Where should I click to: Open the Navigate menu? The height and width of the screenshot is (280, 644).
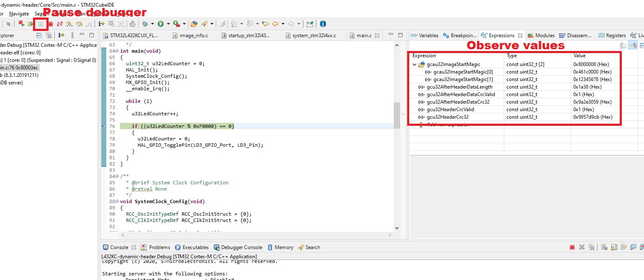pos(18,13)
